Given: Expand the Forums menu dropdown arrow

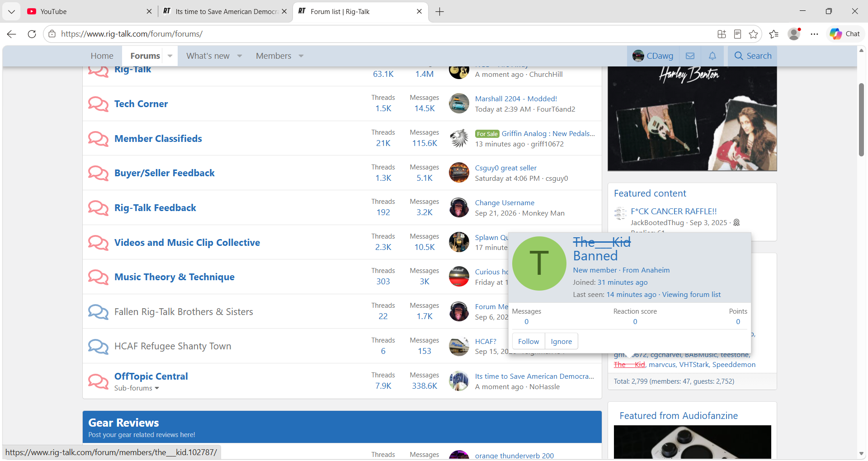Looking at the screenshot, I should point(170,56).
